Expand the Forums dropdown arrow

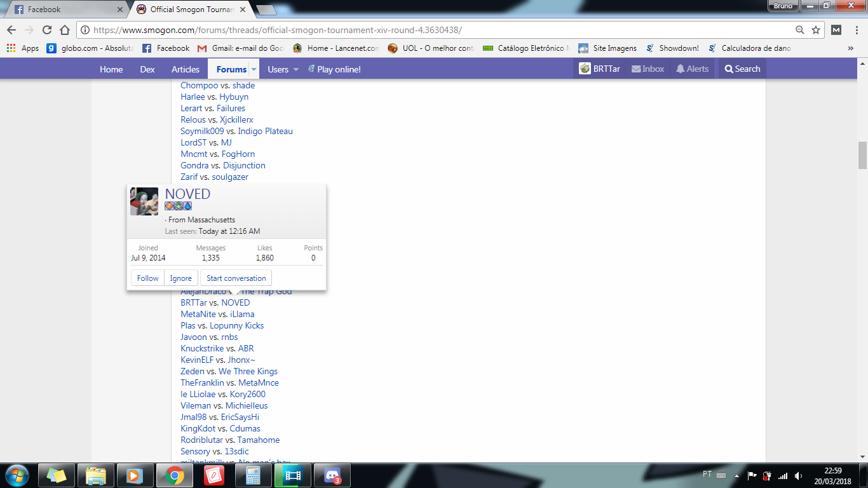254,69
